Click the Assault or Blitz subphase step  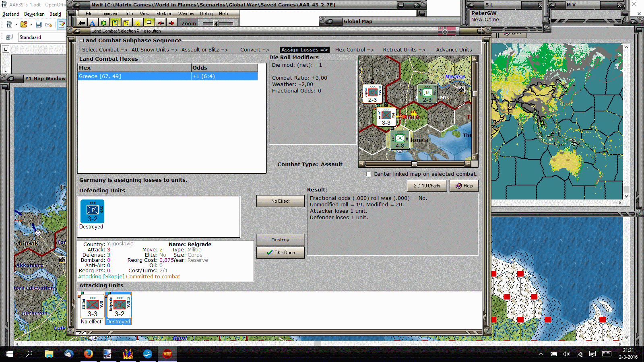[204, 50]
